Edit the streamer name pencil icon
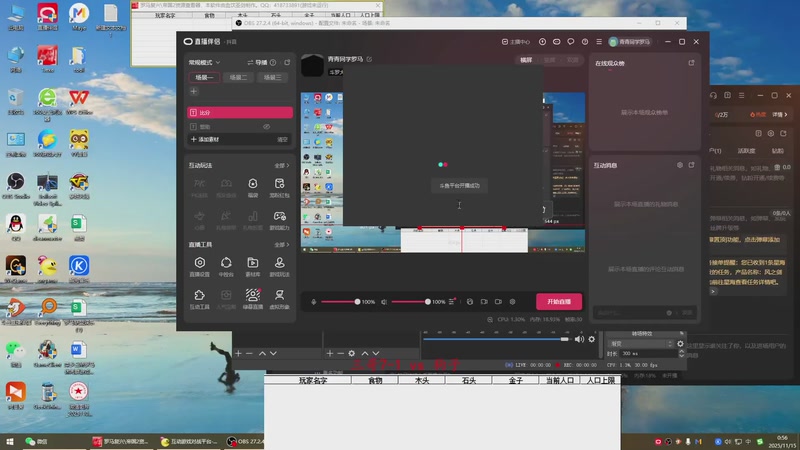This screenshot has height=450, width=800. (x=369, y=59)
